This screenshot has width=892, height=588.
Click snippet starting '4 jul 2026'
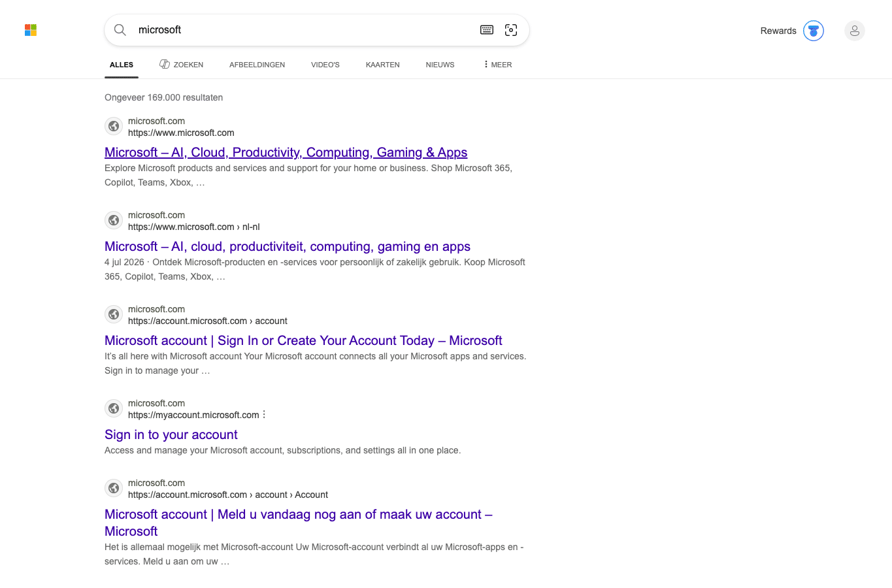[315, 269]
